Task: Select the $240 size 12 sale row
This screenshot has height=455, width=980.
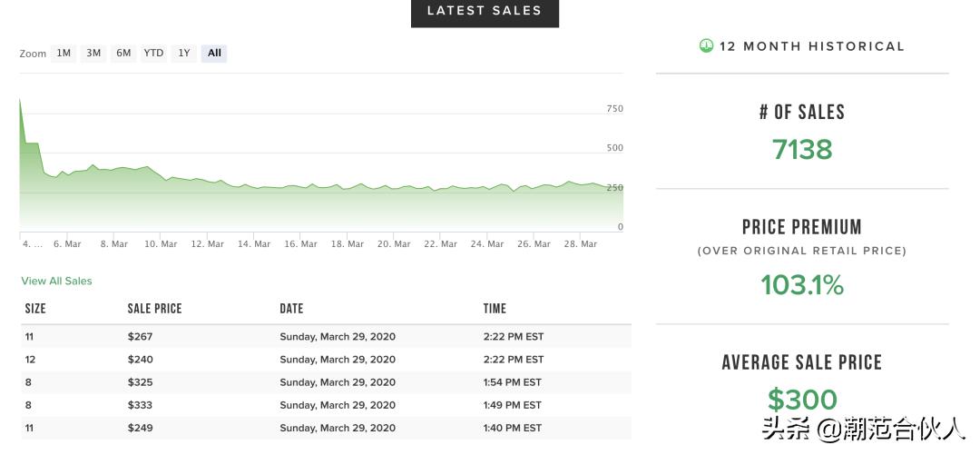Action: (326, 360)
